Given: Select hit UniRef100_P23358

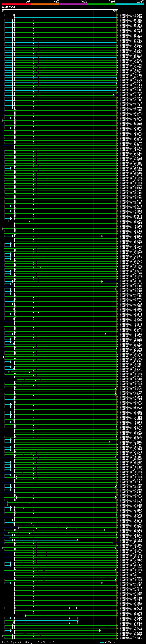Looking at the screenshot, I should pyautogui.click(x=131, y=186).
